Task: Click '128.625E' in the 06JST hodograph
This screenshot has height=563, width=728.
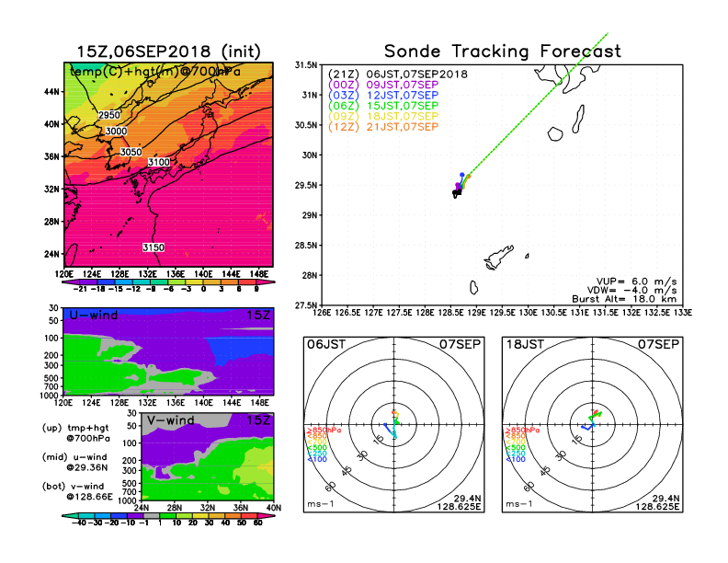Action: coord(459,506)
